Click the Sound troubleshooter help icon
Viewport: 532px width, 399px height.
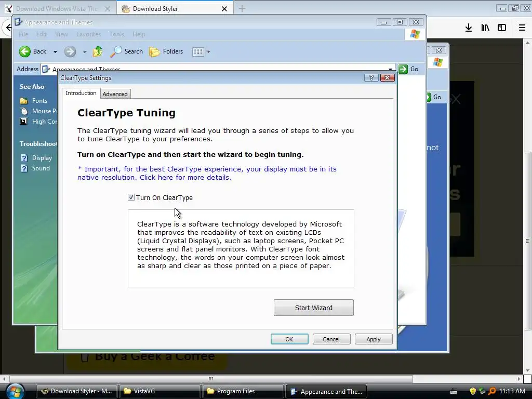[24, 168]
